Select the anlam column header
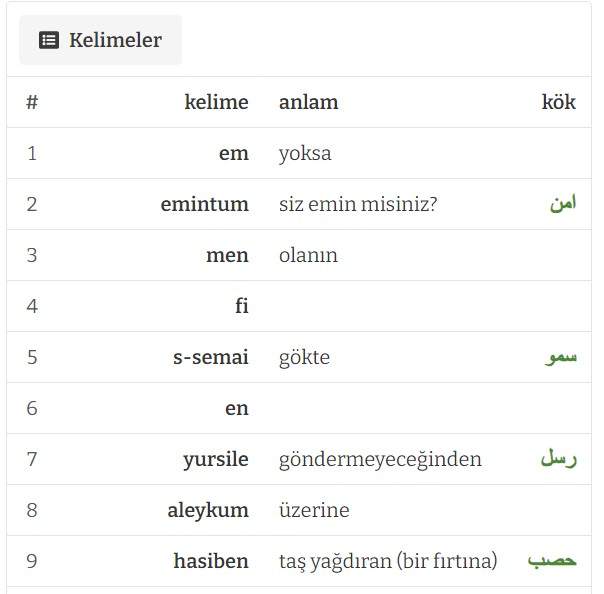 coord(309,102)
